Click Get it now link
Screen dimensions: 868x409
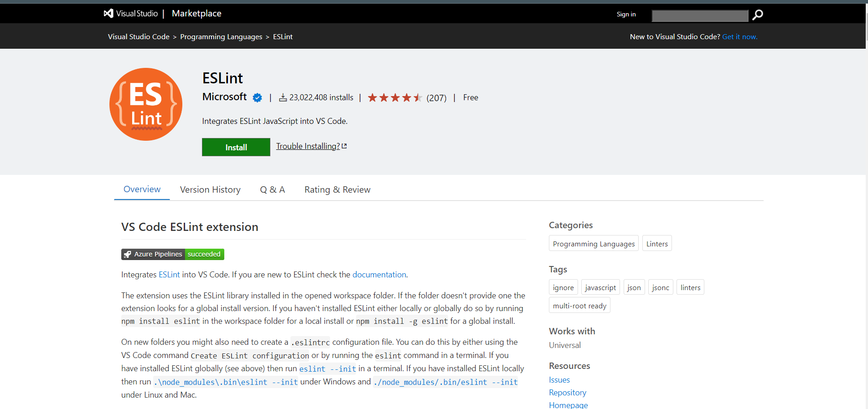point(739,37)
